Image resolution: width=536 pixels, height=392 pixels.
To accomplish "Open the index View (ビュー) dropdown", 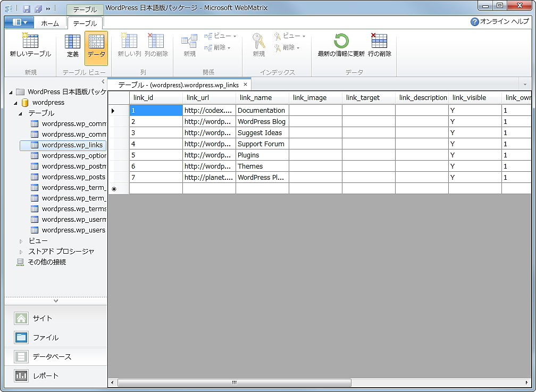I will (x=289, y=36).
